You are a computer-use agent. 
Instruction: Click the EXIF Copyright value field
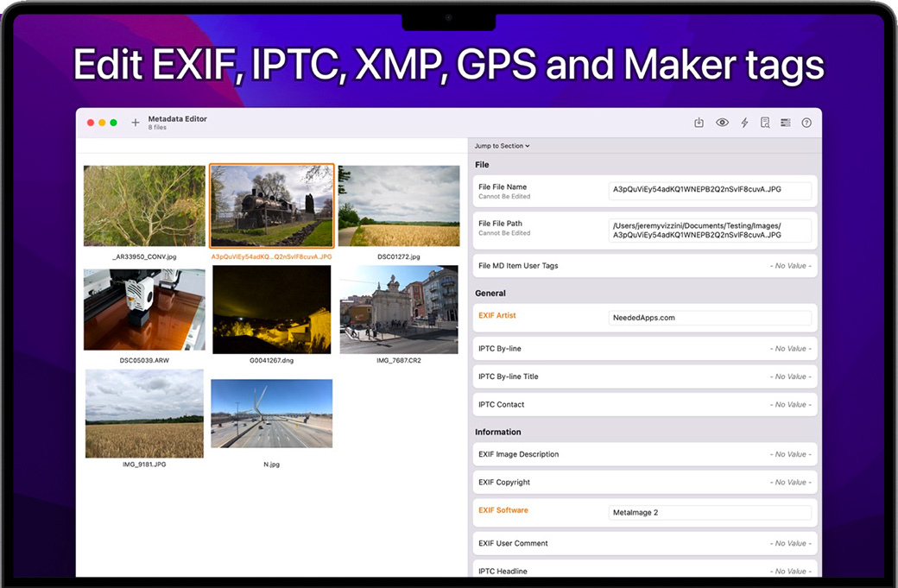click(710, 483)
